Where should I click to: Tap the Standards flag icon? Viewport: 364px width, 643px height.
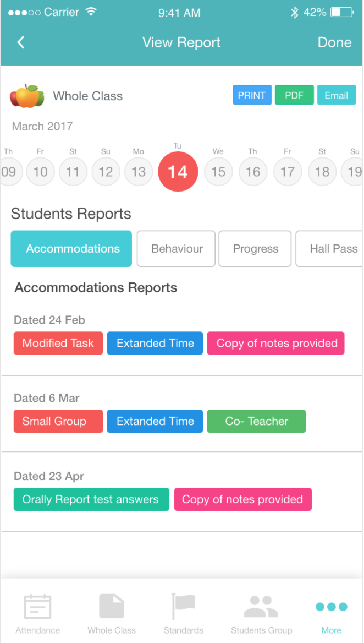183,607
